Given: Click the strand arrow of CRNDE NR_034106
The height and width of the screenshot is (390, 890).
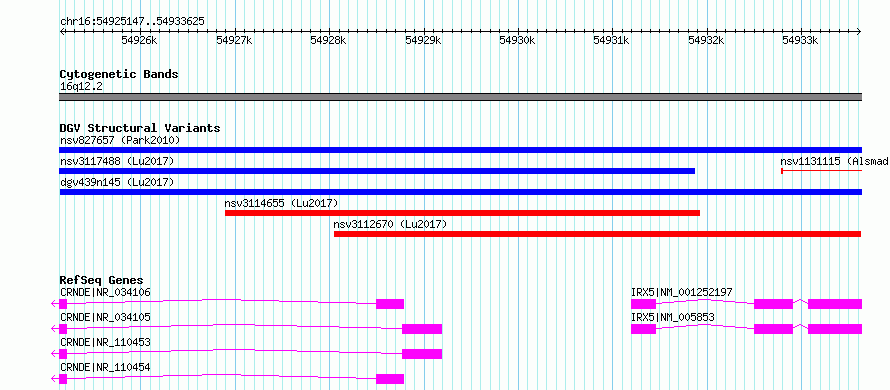Looking at the screenshot, I should coord(54,304).
